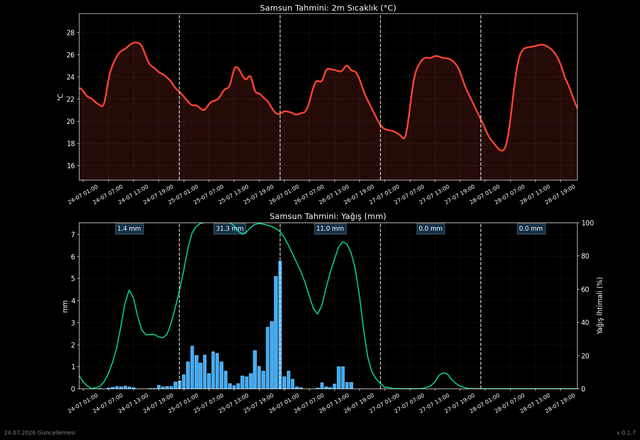Click '25-07 13:00' tick under temperature chart
The height and width of the screenshot is (440, 640).
click(233, 195)
